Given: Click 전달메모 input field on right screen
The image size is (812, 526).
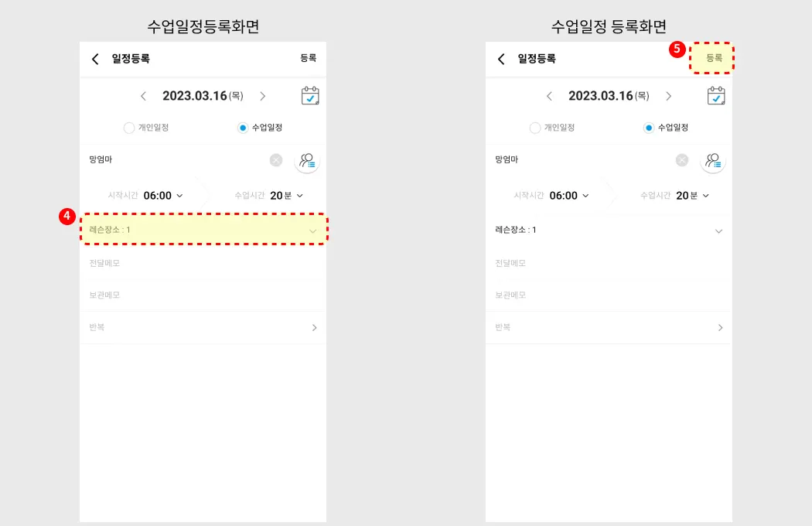Looking at the screenshot, I should [609, 263].
